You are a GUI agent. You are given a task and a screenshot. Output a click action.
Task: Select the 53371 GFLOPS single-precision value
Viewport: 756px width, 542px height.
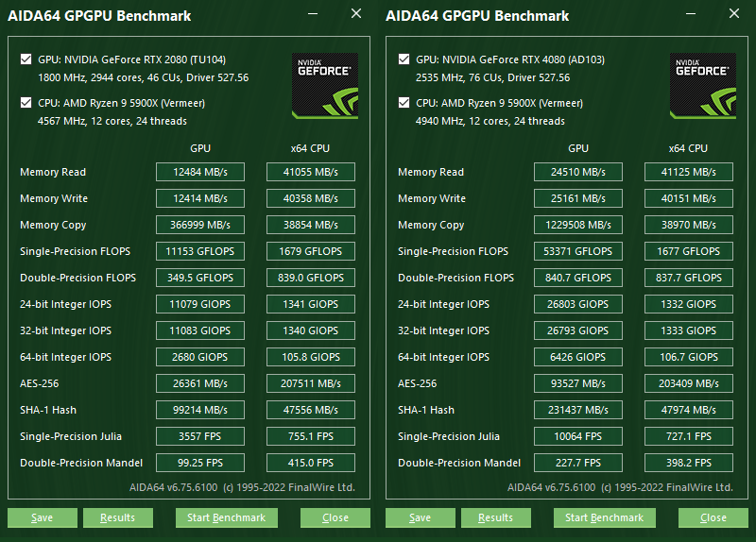pyautogui.click(x=578, y=251)
